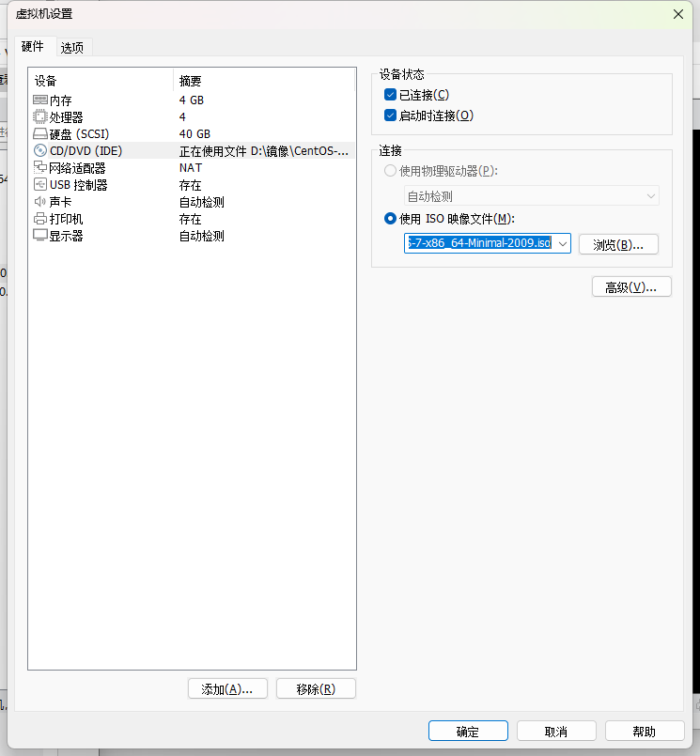Toggle 启动时连接 (Connect at power on) checkbox
Screen dimensions: 700x756
click(391, 116)
